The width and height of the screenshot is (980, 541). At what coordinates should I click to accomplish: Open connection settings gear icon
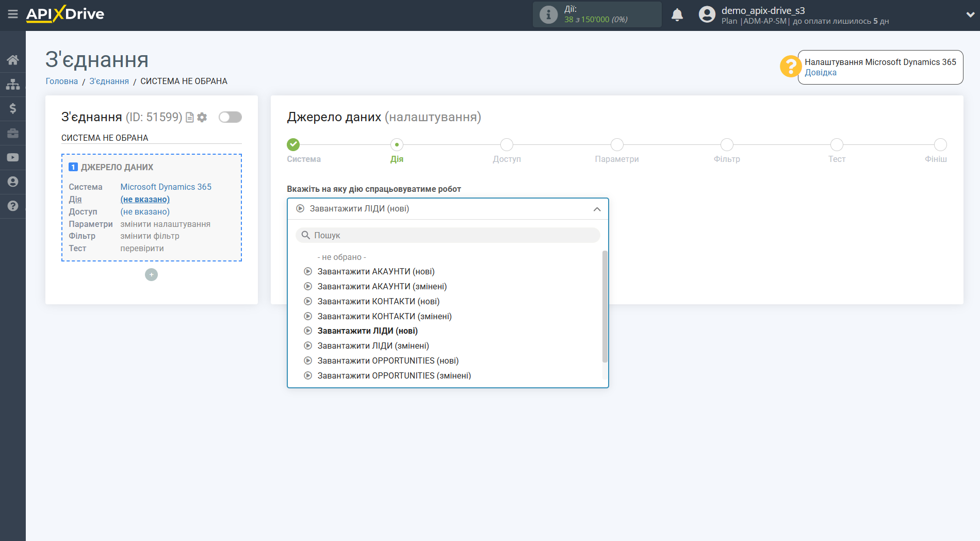click(x=202, y=118)
